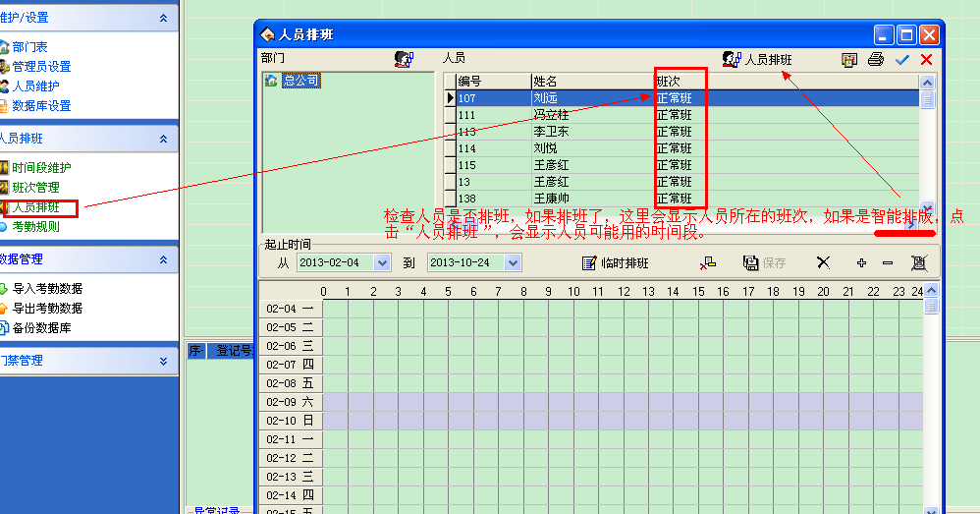Click 导出考勤数据 export attendance data
This screenshot has height=514, width=980.
point(47,309)
